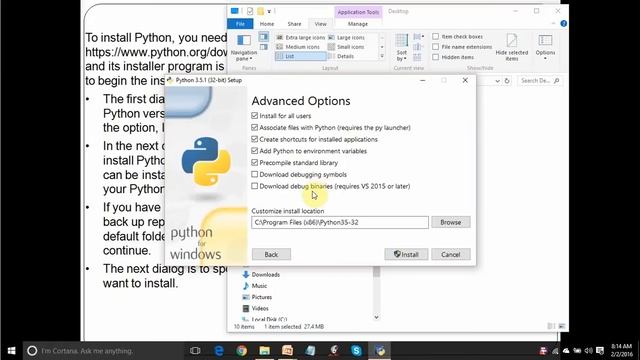This screenshot has width=640, height=360.
Task: Open the File tab in Explorer
Action: (240, 24)
